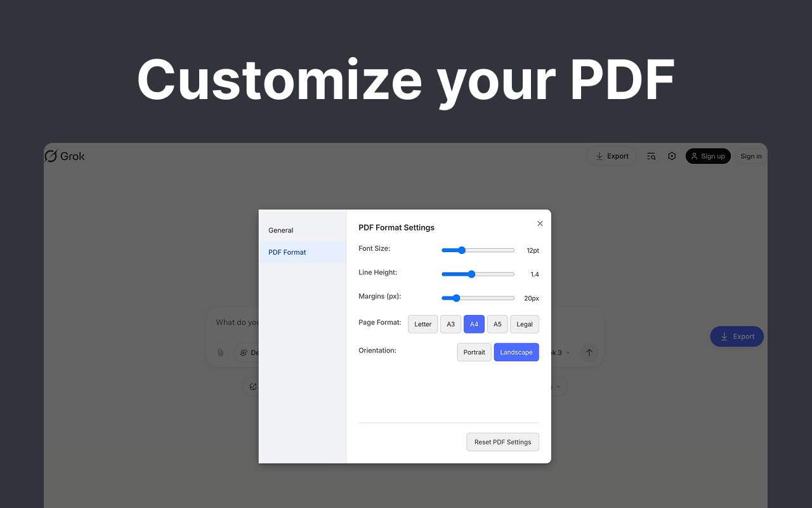The height and width of the screenshot is (508, 812).
Task: Click the 'Page Format:' label
Action: point(380,323)
